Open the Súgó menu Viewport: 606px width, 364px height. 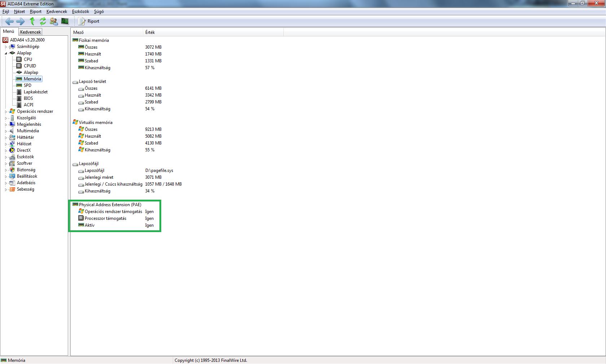pos(99,12)
